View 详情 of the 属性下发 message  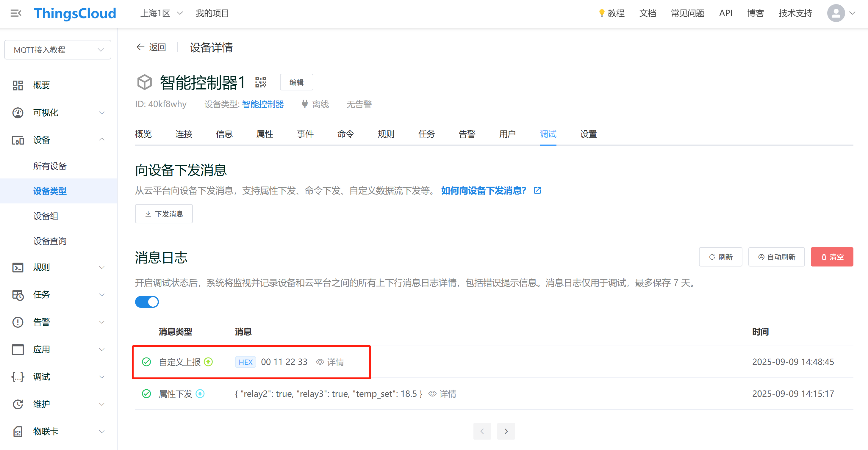[442, 394]
